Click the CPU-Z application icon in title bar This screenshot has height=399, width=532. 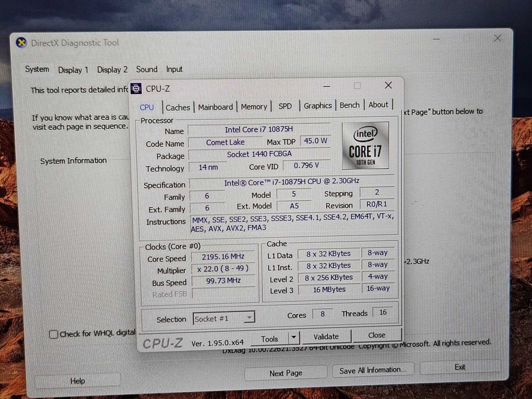click(x=136, y=88)
